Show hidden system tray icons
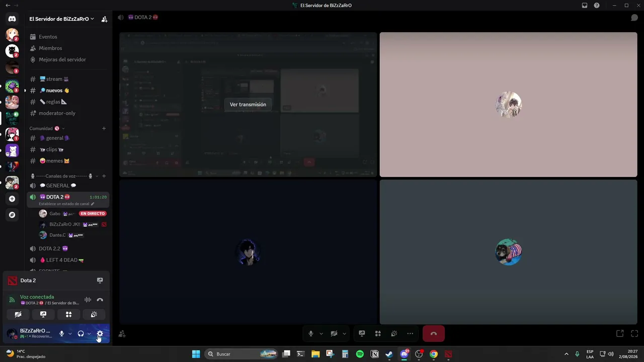 click(566, 354)
